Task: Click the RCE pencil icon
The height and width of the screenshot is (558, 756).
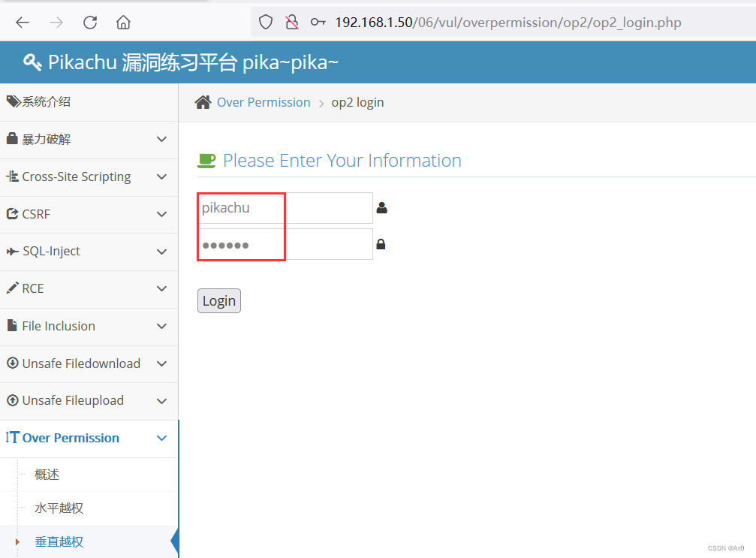Action: coord(13,288)
